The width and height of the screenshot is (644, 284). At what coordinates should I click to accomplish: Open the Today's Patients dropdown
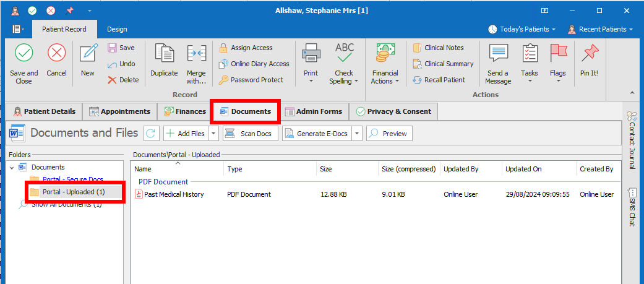(x=522, y=29)
